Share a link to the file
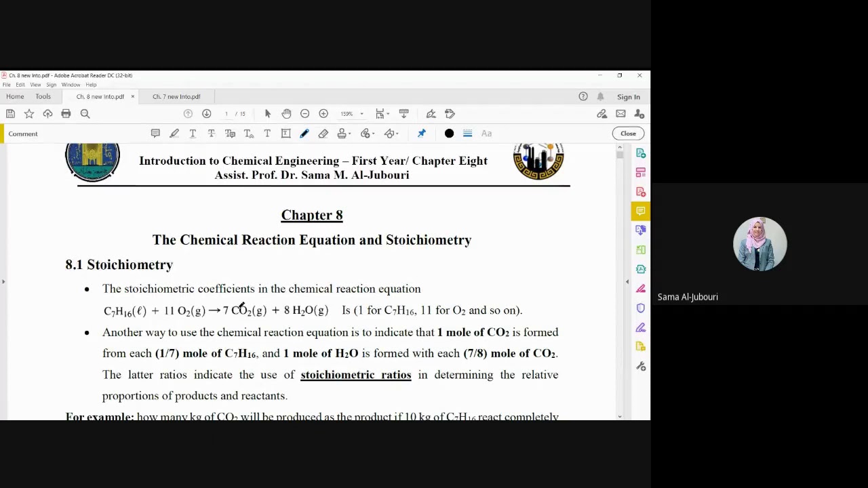 601,114
